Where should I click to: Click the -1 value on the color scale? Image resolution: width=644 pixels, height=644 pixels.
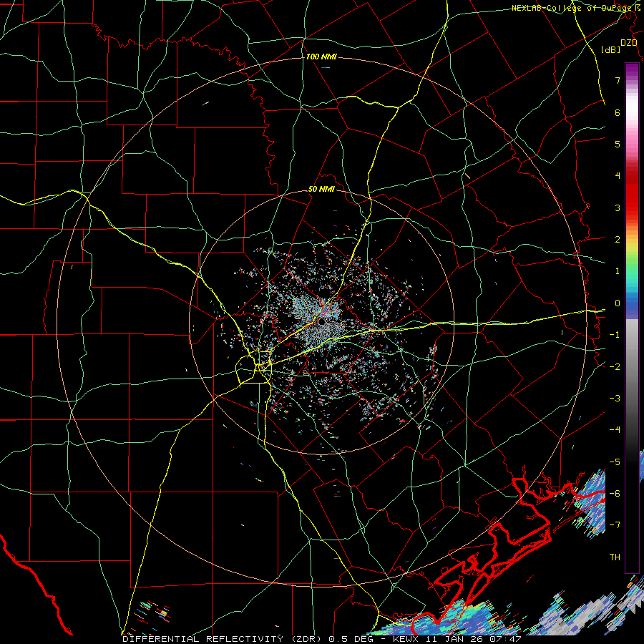pos(615,335)
